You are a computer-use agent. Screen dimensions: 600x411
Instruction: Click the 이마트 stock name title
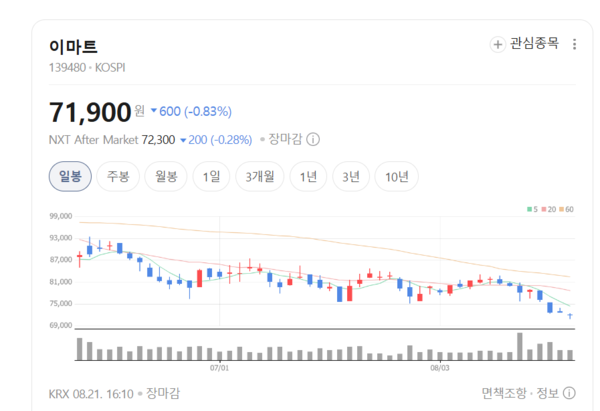click(73, 47)
